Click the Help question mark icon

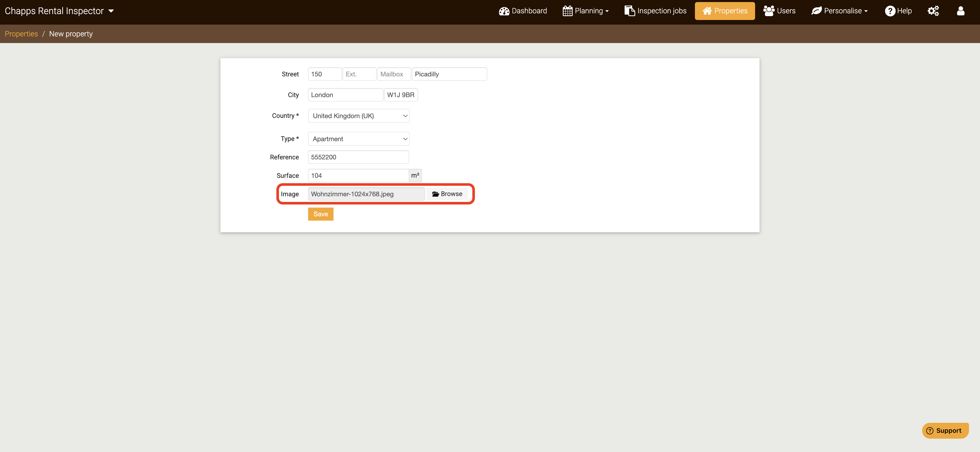click(890, 11)
